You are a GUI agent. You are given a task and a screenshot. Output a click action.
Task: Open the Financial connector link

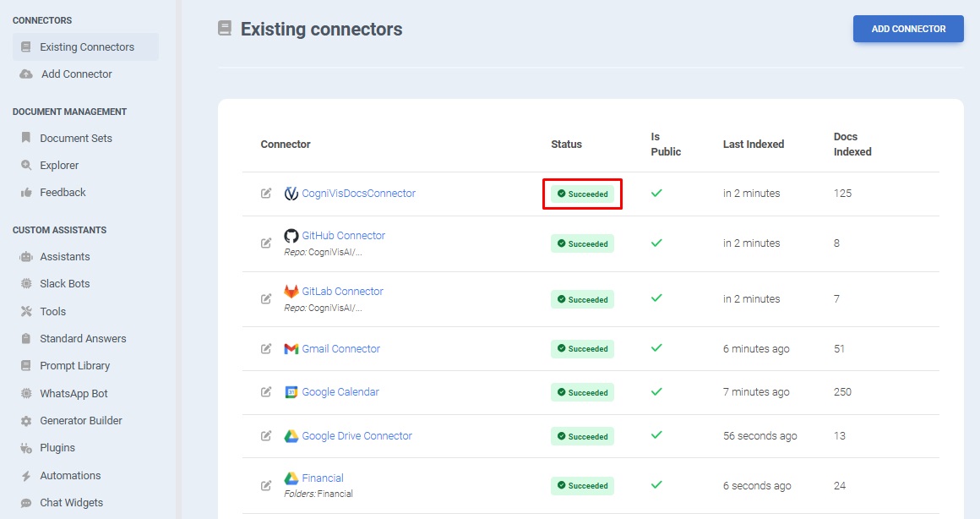click(323, 478)
